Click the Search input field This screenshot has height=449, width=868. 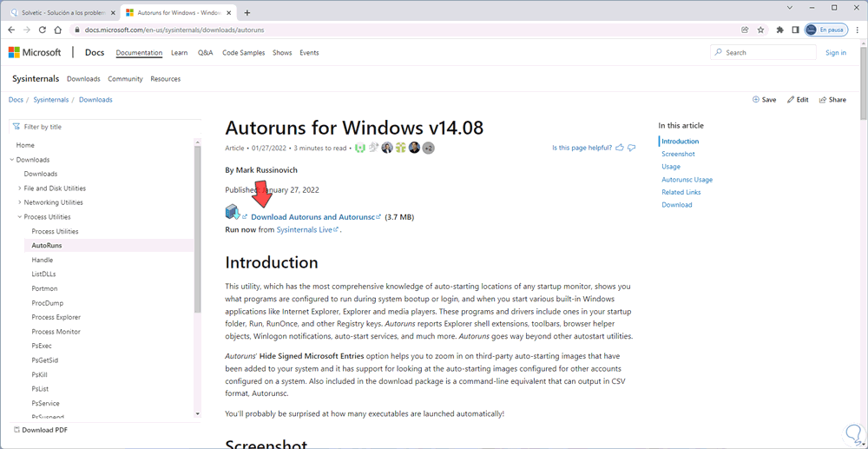[763, 53]
